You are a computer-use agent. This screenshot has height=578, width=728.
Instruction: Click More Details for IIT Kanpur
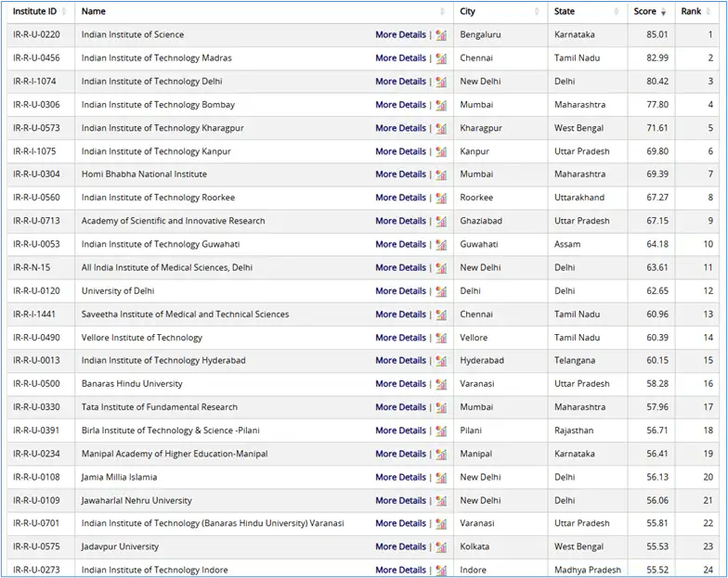pos(401,151)
